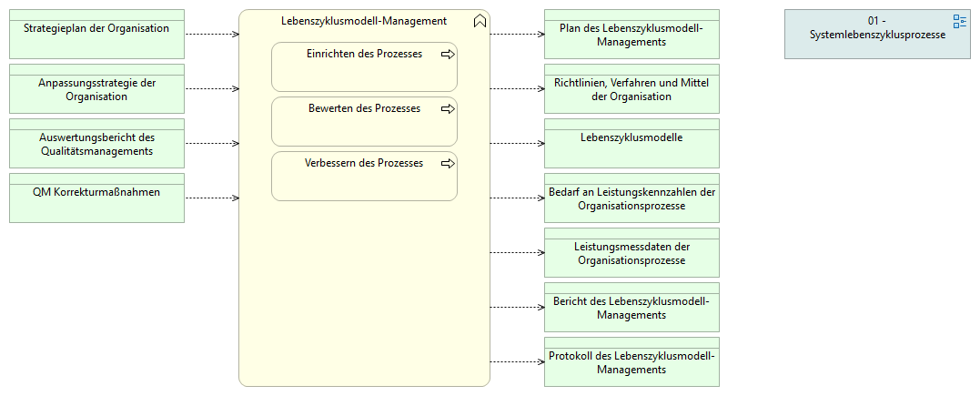This screenshot has width=980, height=396.
Task: Click the dotted arrow from Strategieplan der Organisation
Action: (x=212, y=35)
